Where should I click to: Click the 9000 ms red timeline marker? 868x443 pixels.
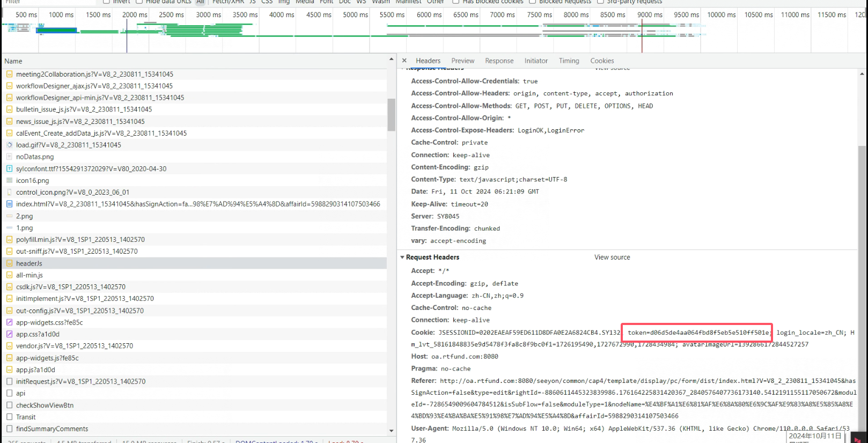(x=642, y=33)
